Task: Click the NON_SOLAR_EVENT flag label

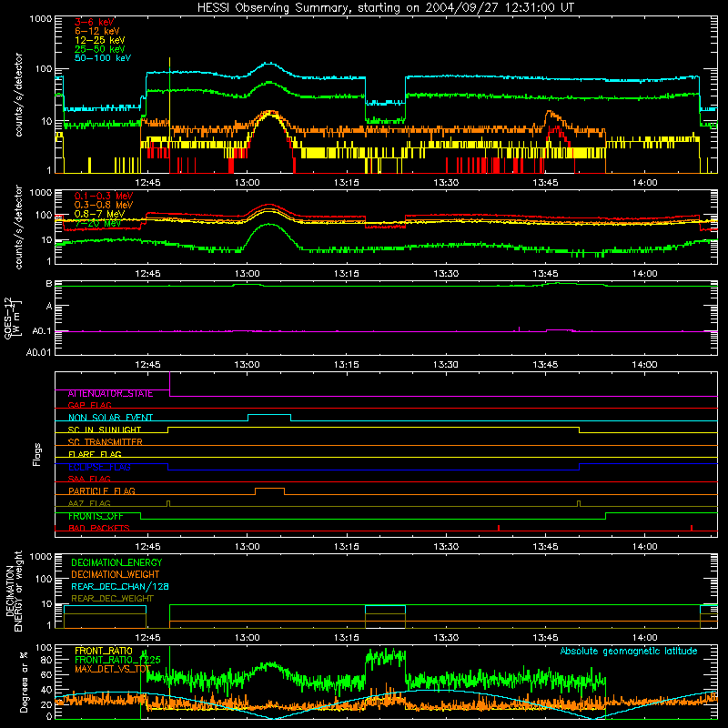Action: click(x=110, y=418)
